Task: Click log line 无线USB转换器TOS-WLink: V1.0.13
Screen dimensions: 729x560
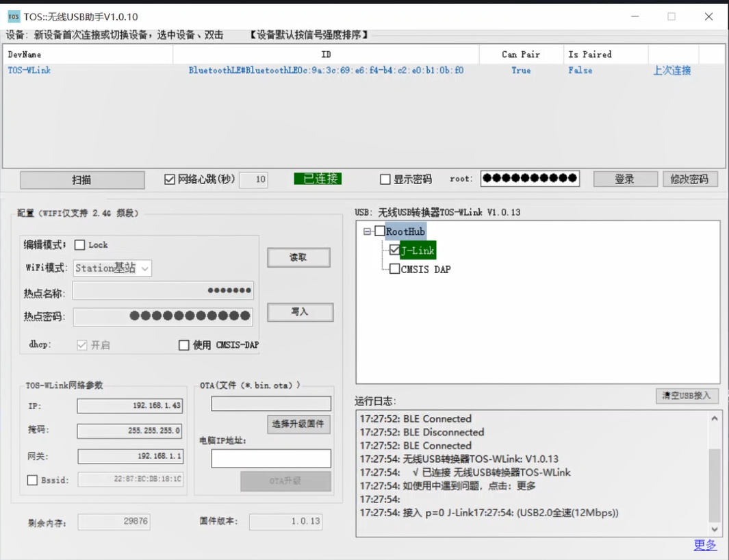Action: click(x=459, y=459)
